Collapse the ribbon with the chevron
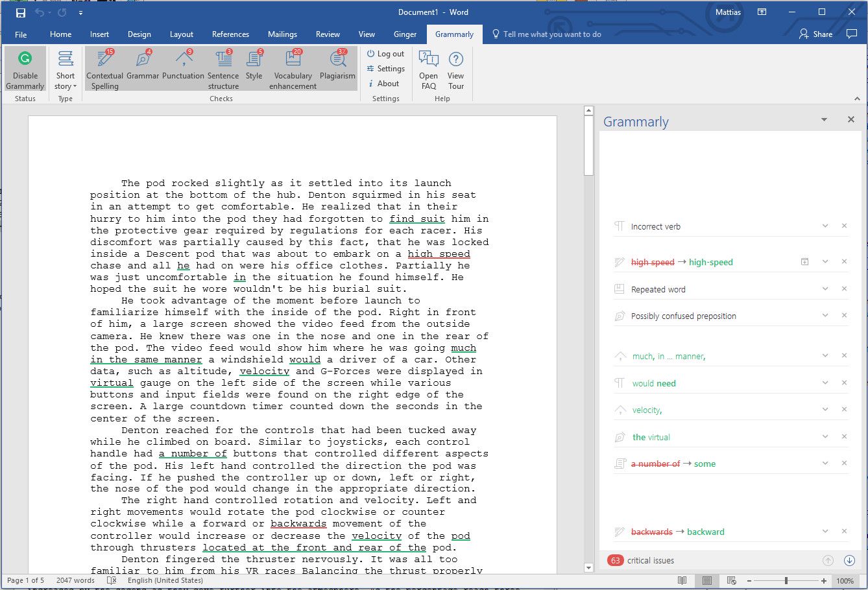 857,99
